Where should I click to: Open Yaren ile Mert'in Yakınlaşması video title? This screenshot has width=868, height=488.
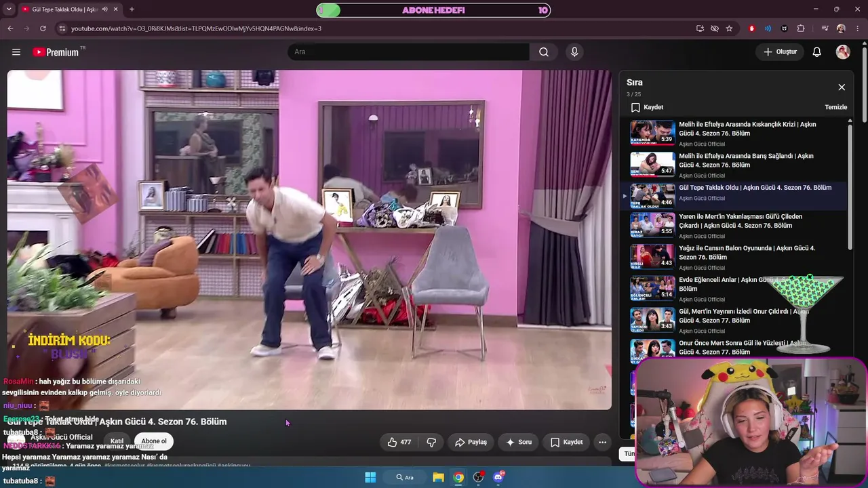741,221
